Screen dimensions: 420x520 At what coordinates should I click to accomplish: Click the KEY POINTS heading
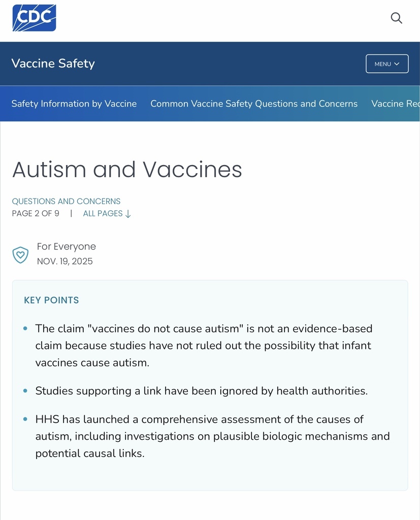click(x=51, y=300)
